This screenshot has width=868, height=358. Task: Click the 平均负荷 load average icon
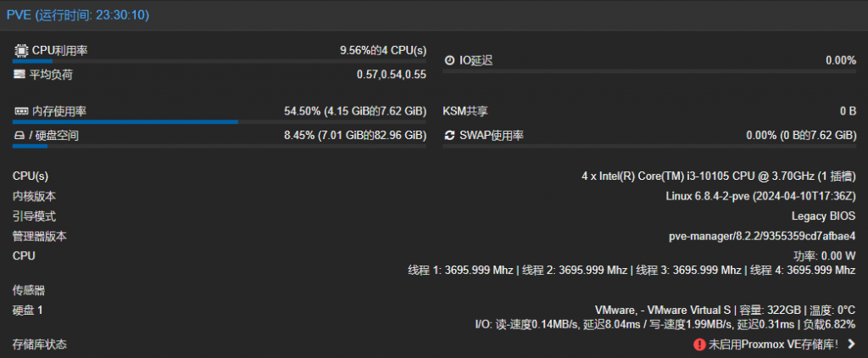[x=20, y=75]
